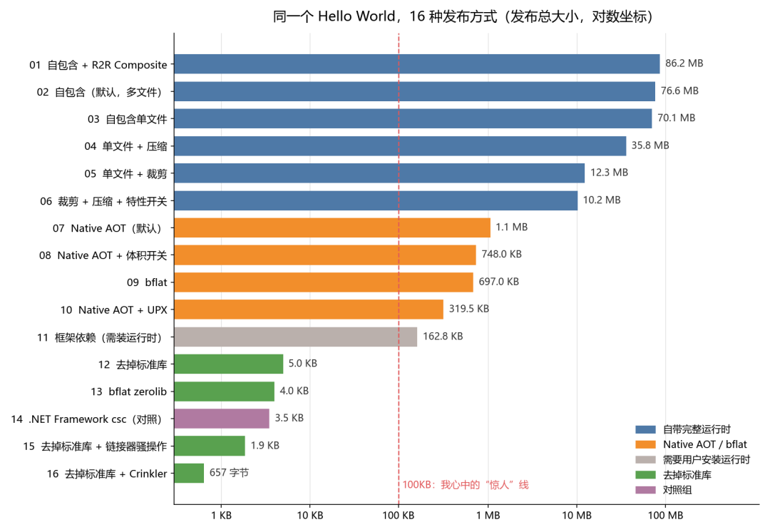Click the purple legend swatch for 对照组
Screen dimensions: 770x532
[x=645, y=490]
